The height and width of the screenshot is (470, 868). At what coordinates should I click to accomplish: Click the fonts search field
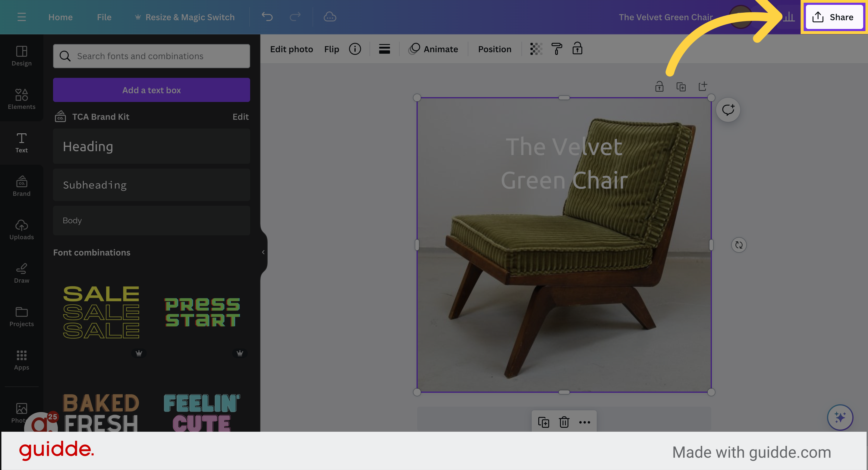click(151, 56)
